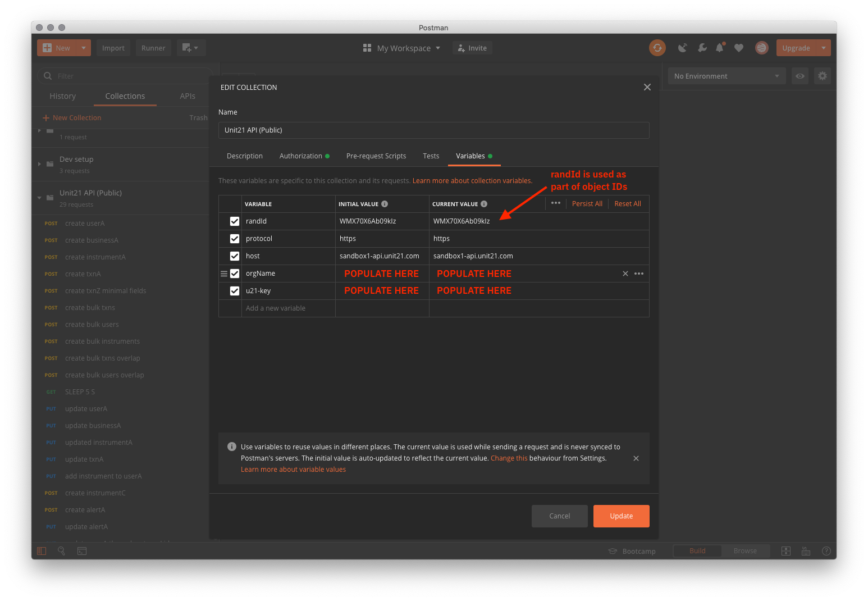
Task: Click the Cancel button
Action: coord(559,516)
